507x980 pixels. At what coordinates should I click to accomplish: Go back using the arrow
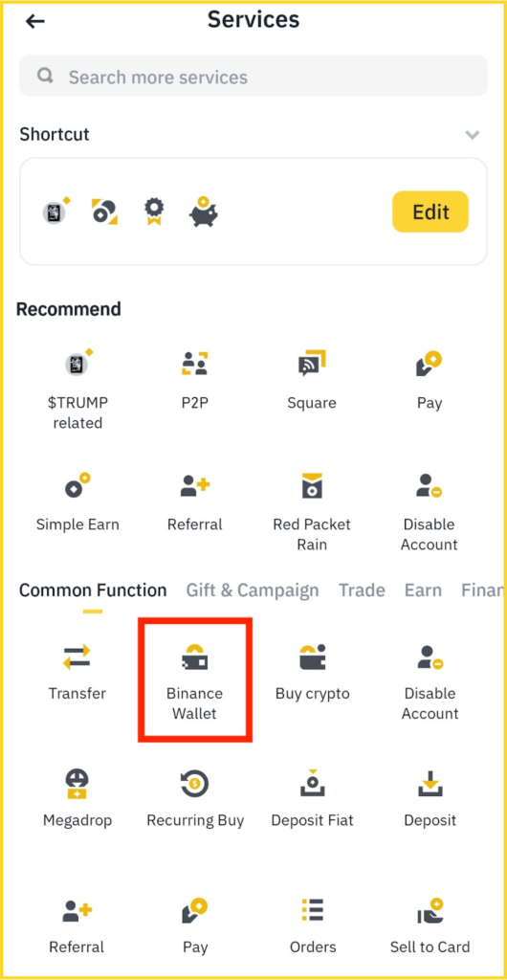point(35,21)
